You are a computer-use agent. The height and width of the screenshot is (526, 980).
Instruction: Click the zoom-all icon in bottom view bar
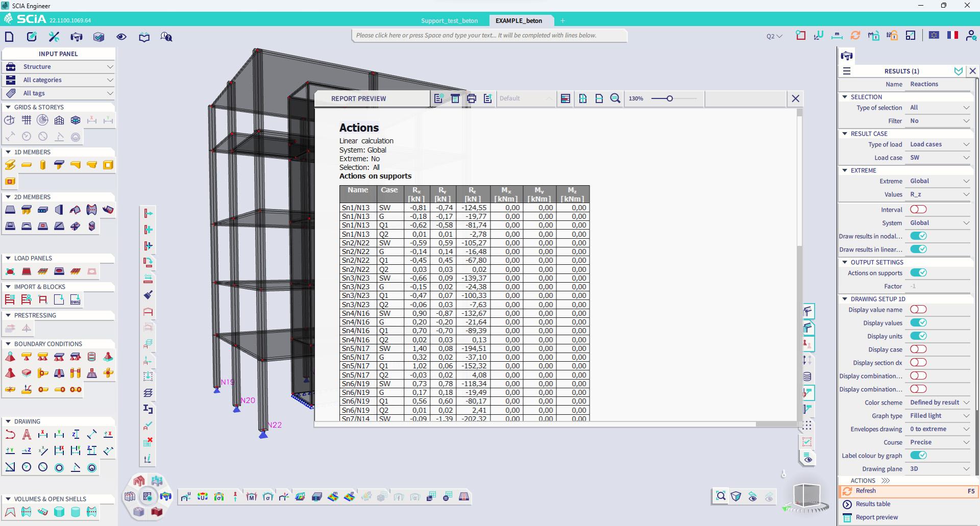721,496
